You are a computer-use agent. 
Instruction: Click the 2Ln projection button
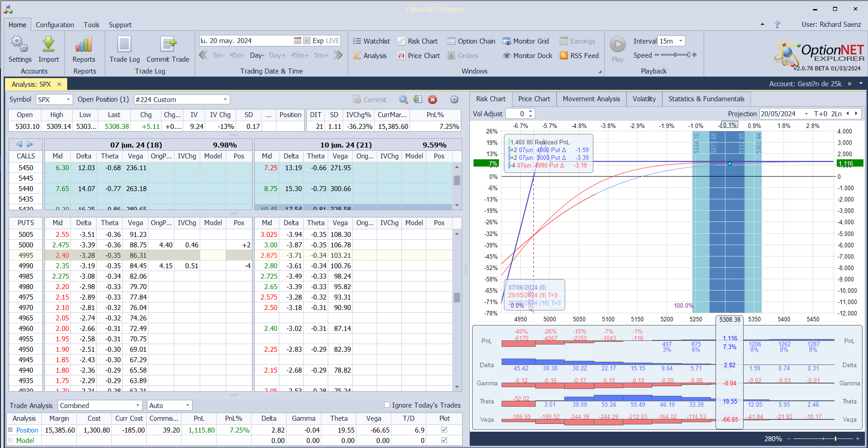[836, 114]
